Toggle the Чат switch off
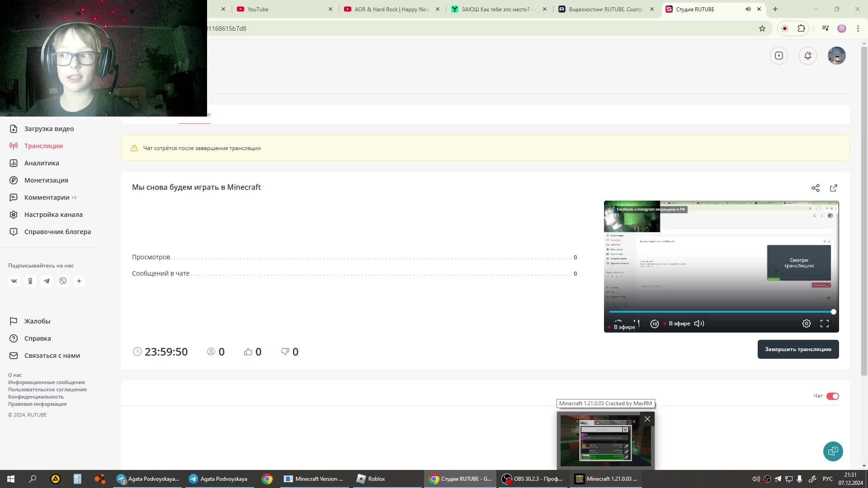The width and height of the screenshot is (868, 488). pos(832,396)
